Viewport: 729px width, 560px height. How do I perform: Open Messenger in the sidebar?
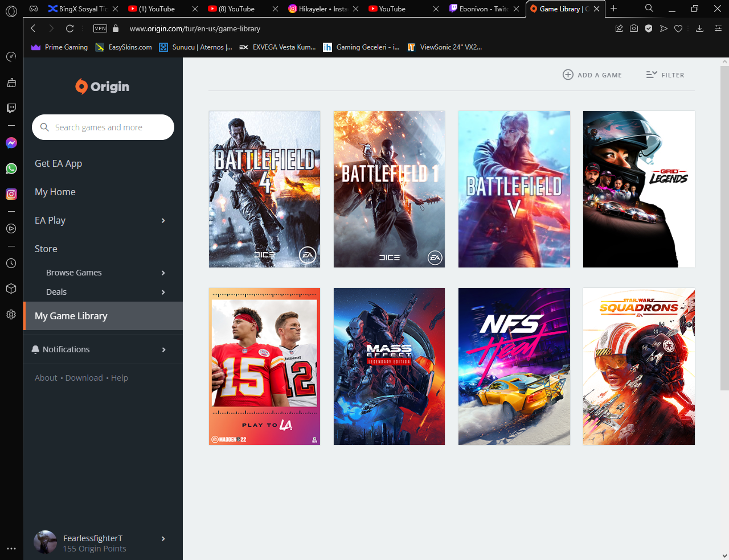pyautogui.click(x=11, y=143)
